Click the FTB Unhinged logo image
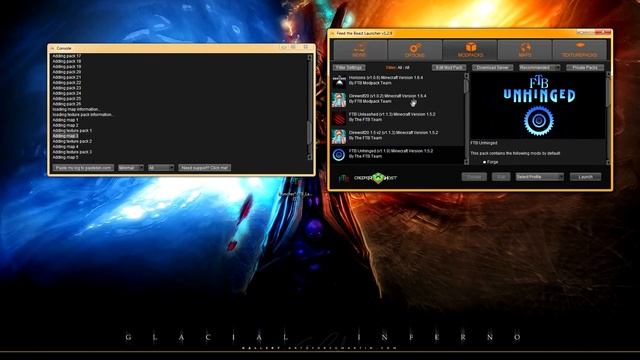The width and height of the screenshot is (640, 360). point(538,106)
